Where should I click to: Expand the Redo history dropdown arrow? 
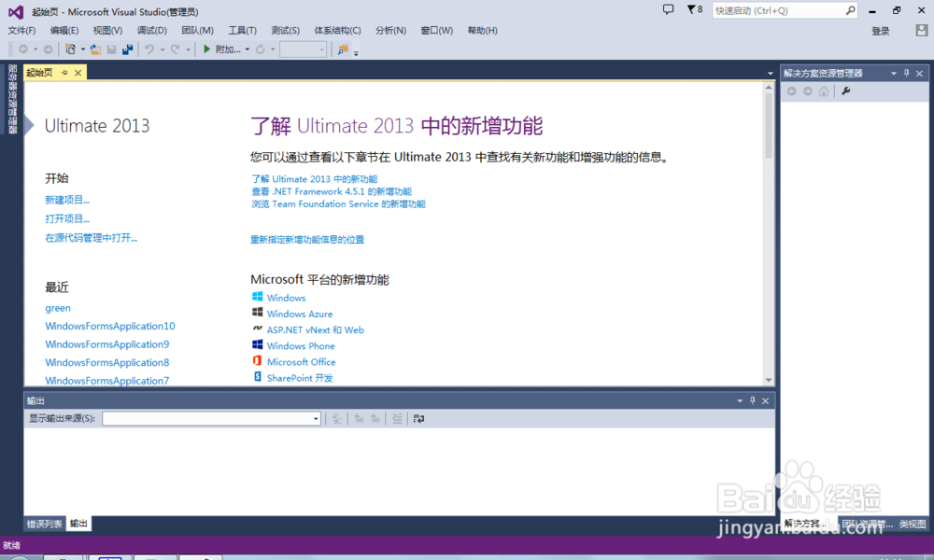pyautogui.click(x=188, y=49)
